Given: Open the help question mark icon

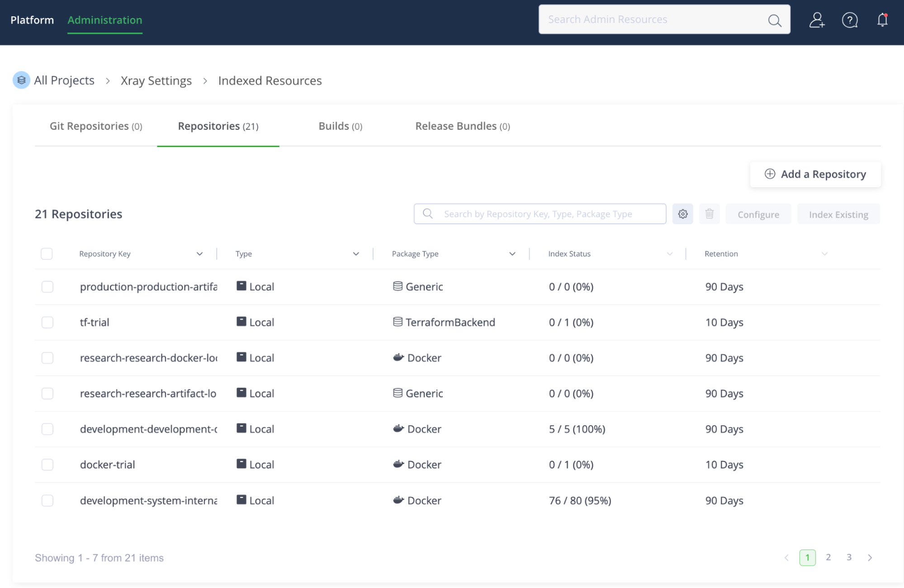Looking at the screenshot, I should (850, 20).
